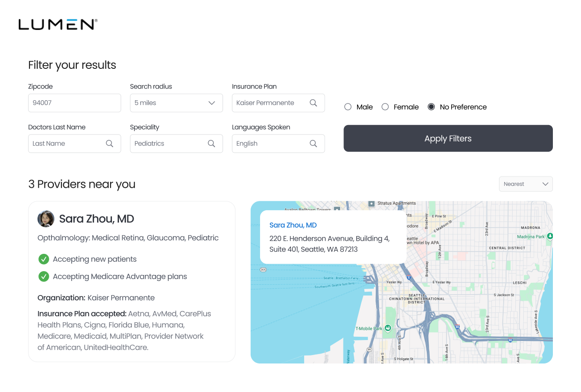
Task: Click 'CHINATOWN-INTERNATIONAL DISTRICT' map label
Action: (417, 299)
